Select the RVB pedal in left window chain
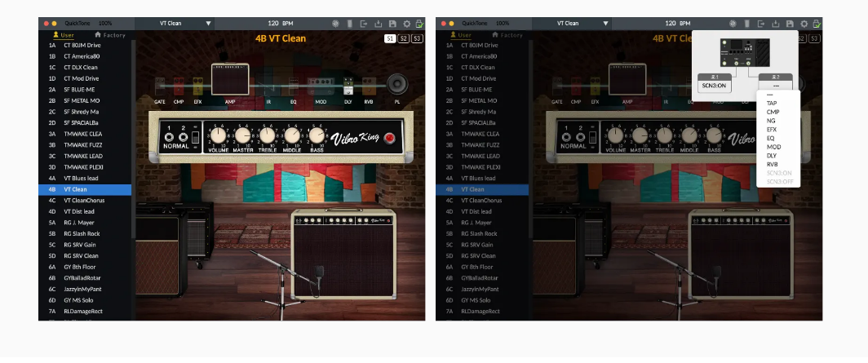Viewport: 868px width, 363px height. click(x=368, y=86)
